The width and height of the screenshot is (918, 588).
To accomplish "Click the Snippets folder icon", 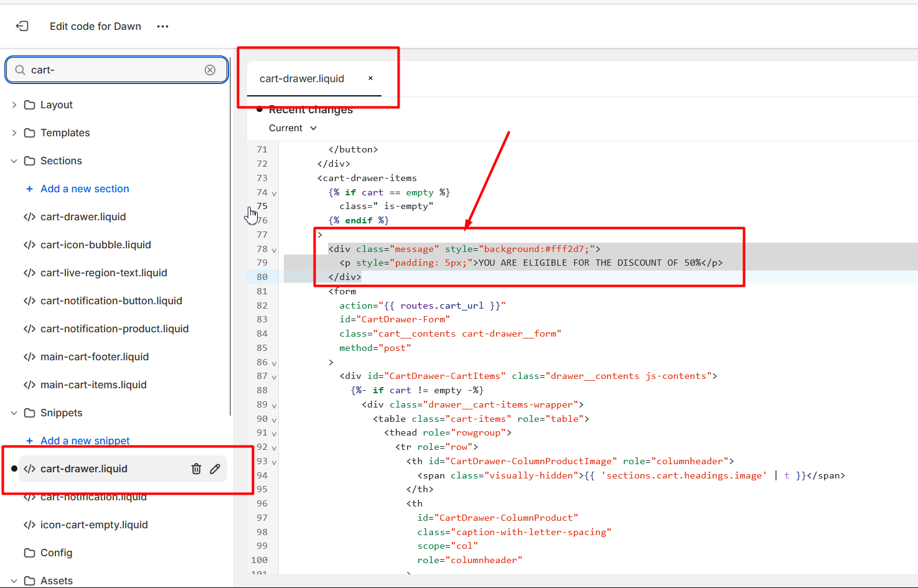I will (29, 413).
